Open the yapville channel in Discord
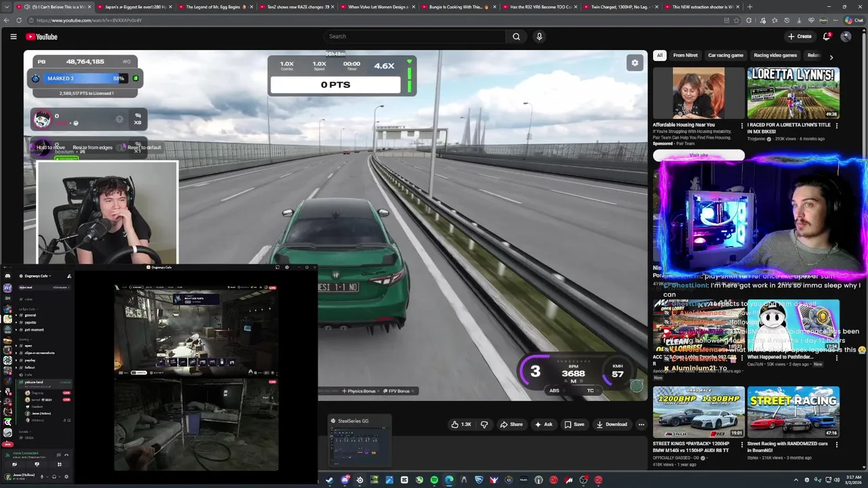Image resolution: width=868 pixels, height=488 pixels. point(31,323)
